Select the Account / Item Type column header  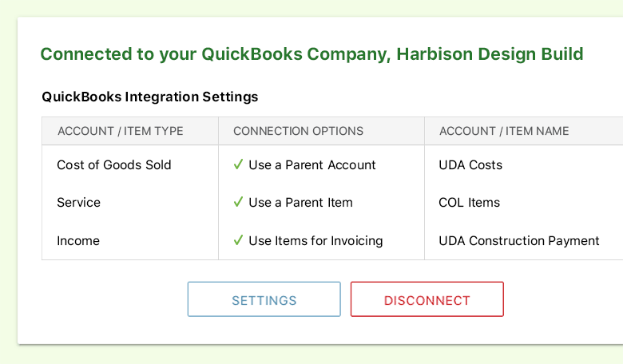121,131
